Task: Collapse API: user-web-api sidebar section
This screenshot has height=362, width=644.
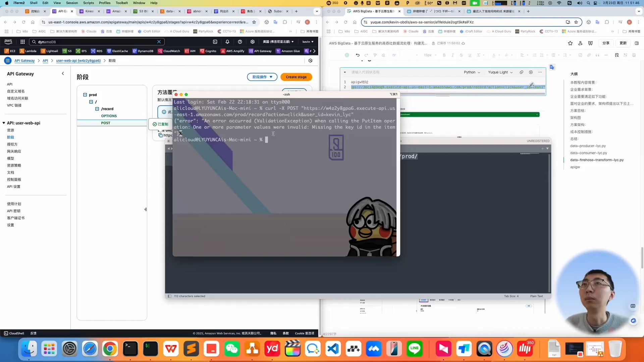Action: pyautogui.click(x=4, y=123)
